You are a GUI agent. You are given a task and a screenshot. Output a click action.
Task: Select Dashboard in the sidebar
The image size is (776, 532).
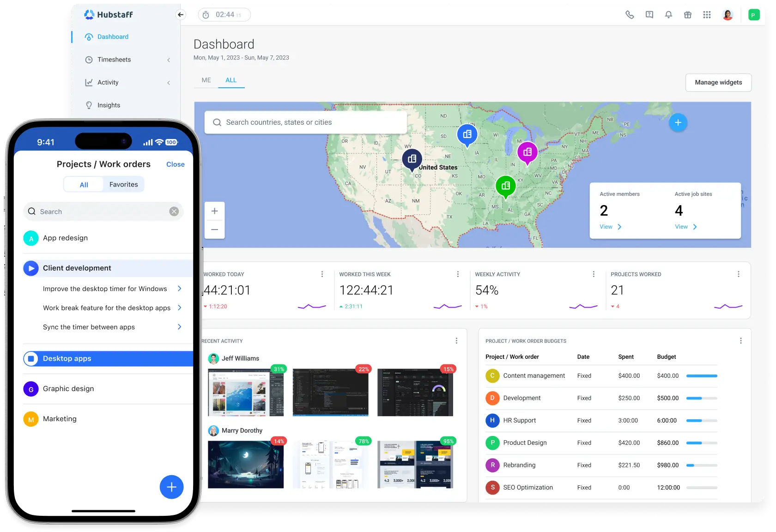click(x=112, y=36)
